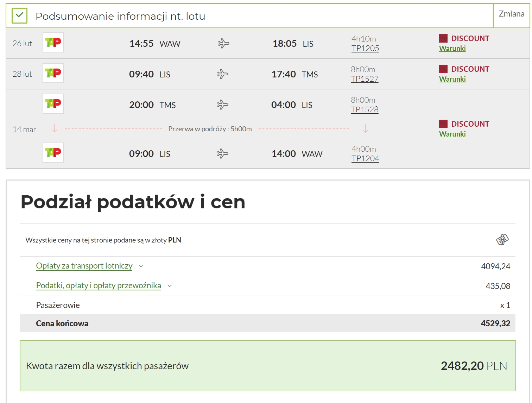Click plane icon on the 20:00 TMS flight
The width and height of the screenshot is (532, 403).
tap(223, 105)
